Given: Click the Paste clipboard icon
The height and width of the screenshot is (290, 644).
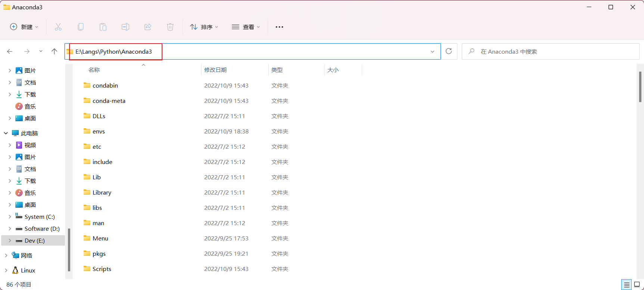Looking at the screenshot, I should click(x=103, y=27).
